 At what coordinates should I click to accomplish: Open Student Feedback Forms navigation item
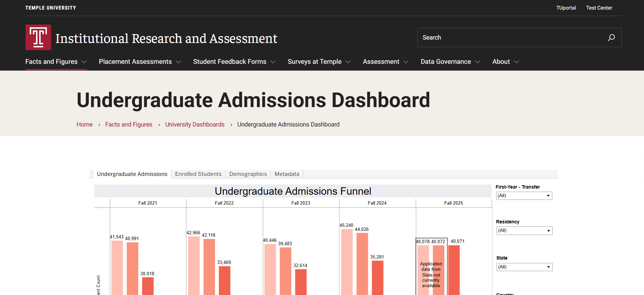pyautogui.click(x=230, y=62)
